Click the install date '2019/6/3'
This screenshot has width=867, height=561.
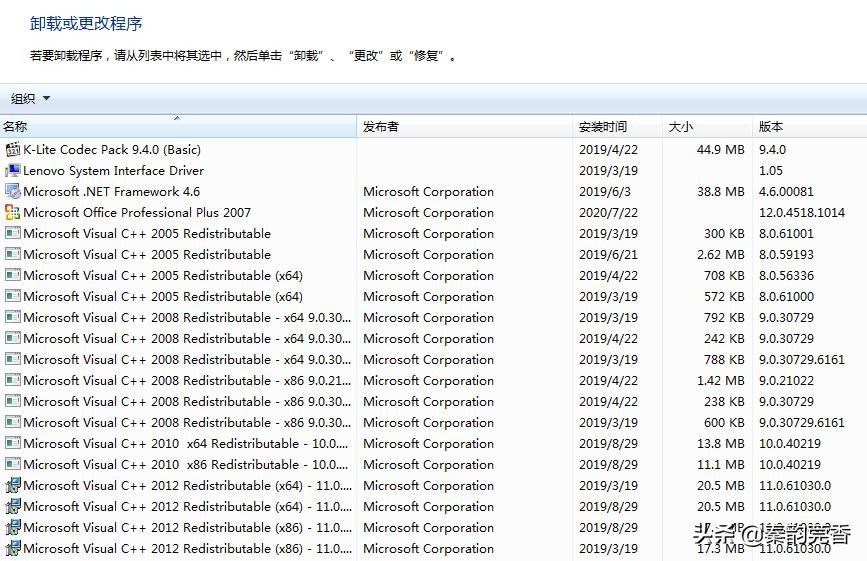tap(604, 191)
